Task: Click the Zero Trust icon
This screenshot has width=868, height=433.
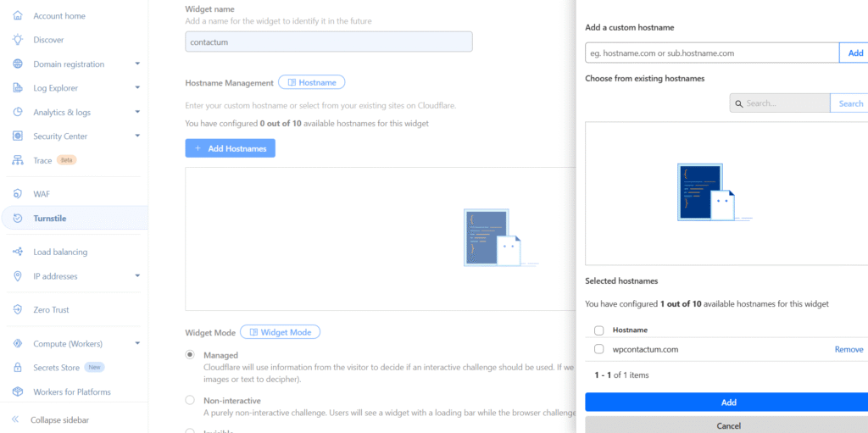Action: (x=17, y=310)
